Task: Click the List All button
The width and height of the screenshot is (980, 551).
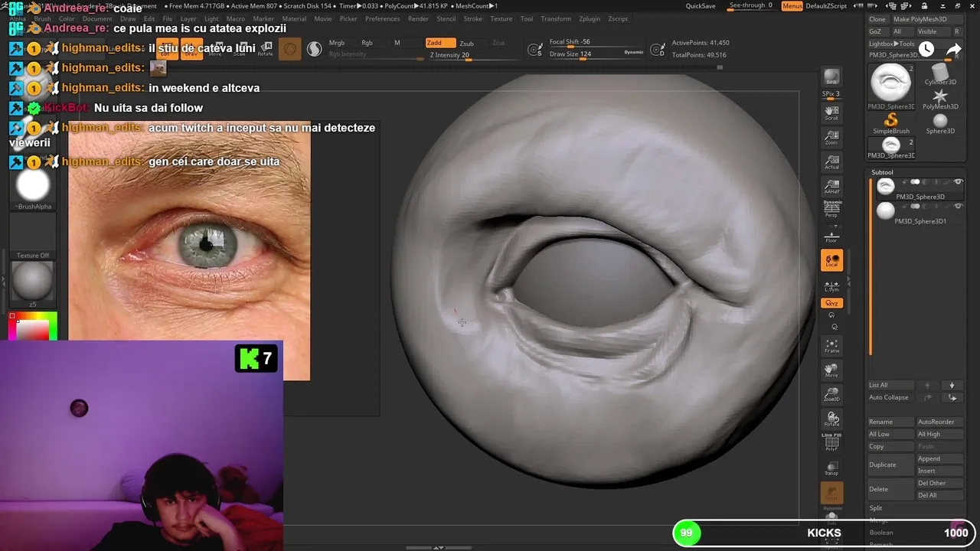Action: click(890, 385)
